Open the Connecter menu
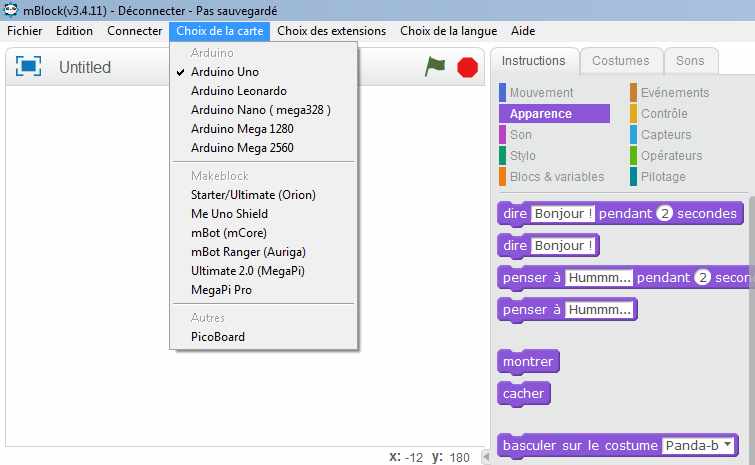Image resolution: width=755 pixels, height=465 pixels. (134, 31)
